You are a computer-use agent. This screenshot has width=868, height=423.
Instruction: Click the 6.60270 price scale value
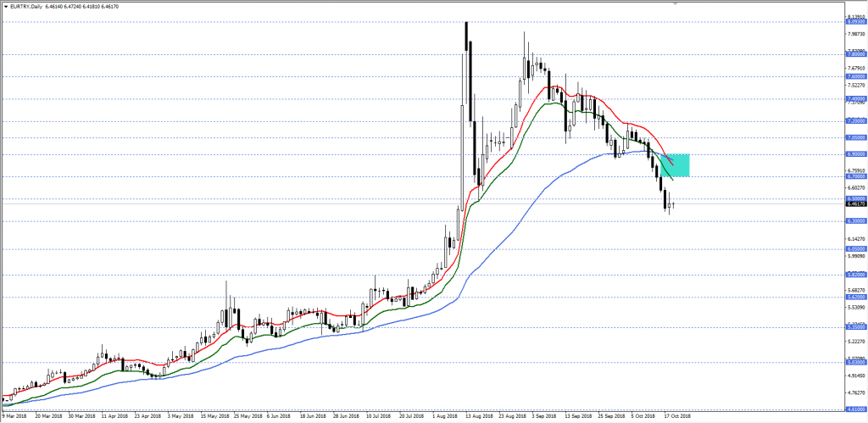click(x=856, y=187)
